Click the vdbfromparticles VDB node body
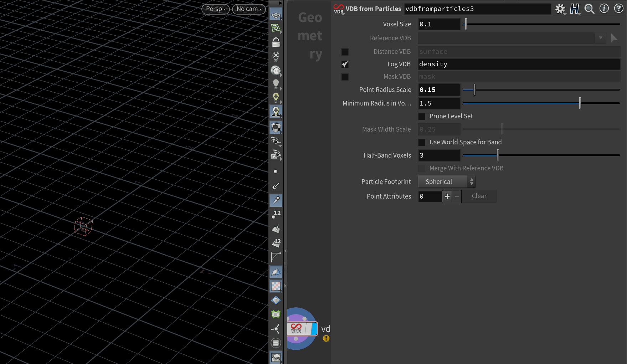Screen dimensions: 627x364 296,329
